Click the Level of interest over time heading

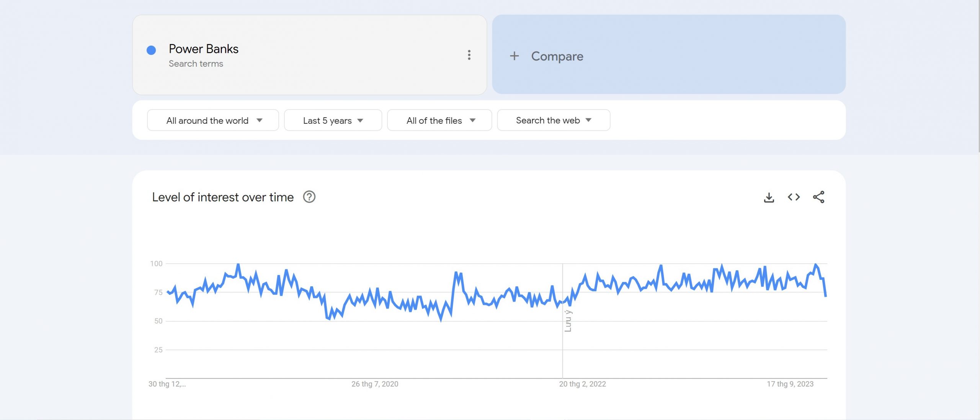223,197
